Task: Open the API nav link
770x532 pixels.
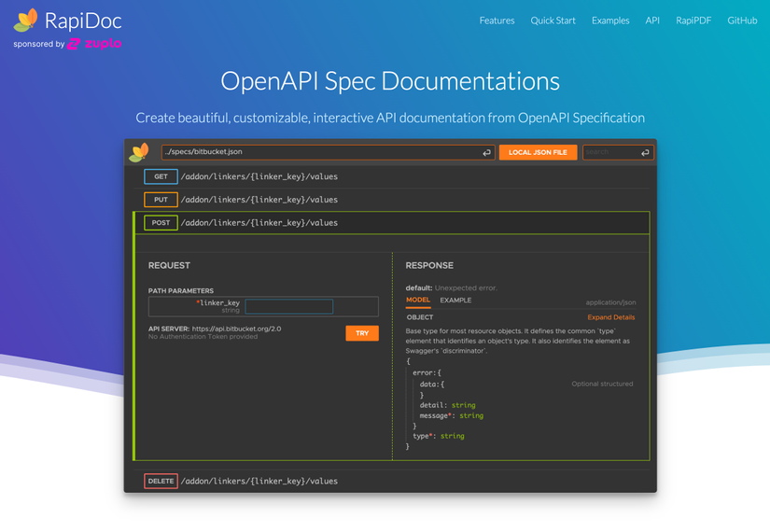Action: (x=652, y=21)
